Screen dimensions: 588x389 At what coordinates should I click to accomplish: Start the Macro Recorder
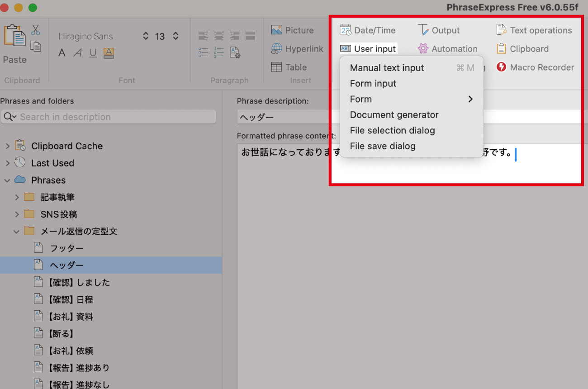pos(535,67)
